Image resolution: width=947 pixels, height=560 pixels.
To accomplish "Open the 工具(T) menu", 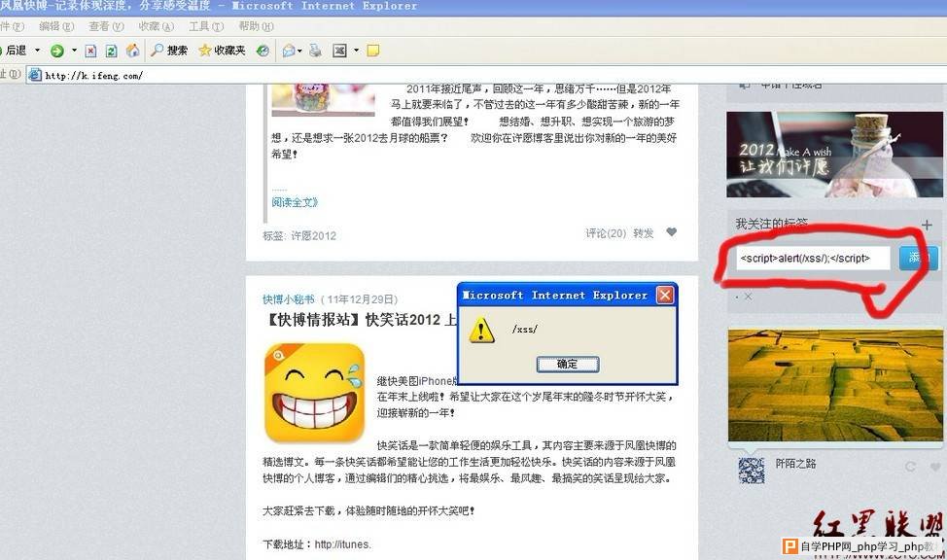I will click(x=206, y=26).
